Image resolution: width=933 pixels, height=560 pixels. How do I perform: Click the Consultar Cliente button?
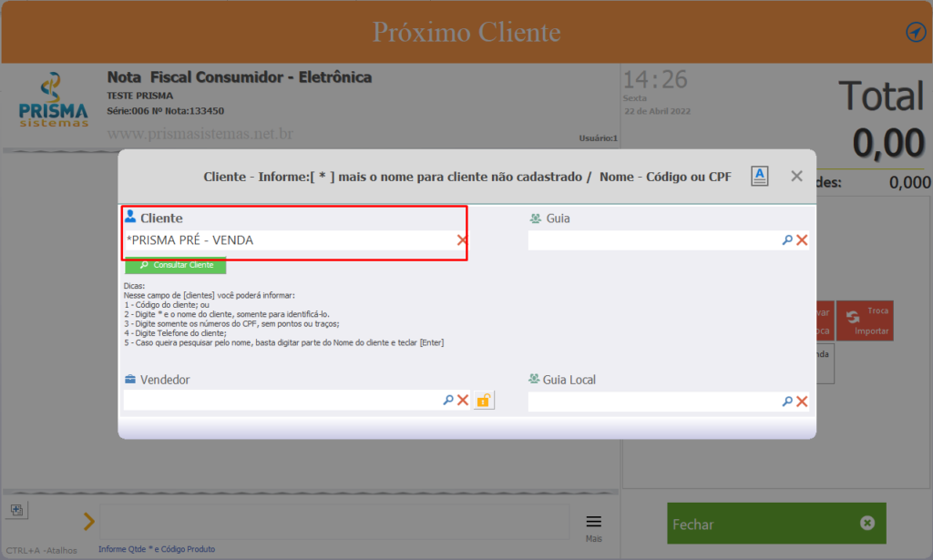[x=176, y=265]
